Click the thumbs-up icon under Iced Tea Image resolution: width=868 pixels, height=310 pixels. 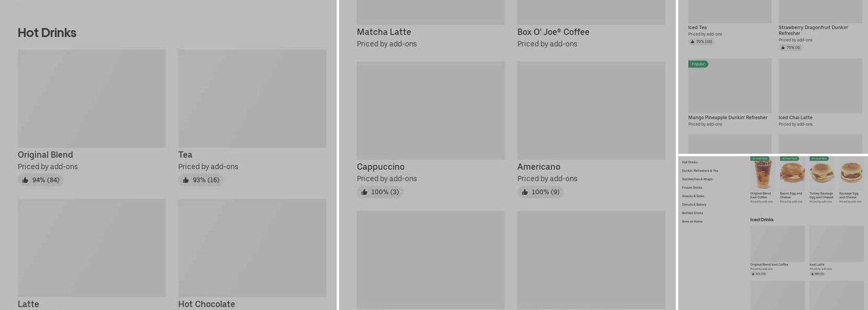[x=693, y=42]
